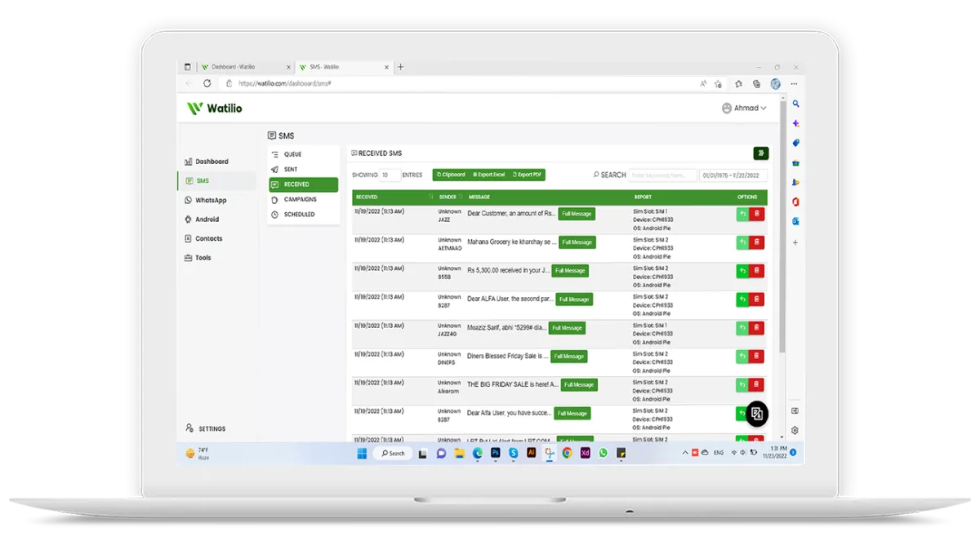Open browser profile avatar icon
The image size is (980, 550).
coord(775,83)
